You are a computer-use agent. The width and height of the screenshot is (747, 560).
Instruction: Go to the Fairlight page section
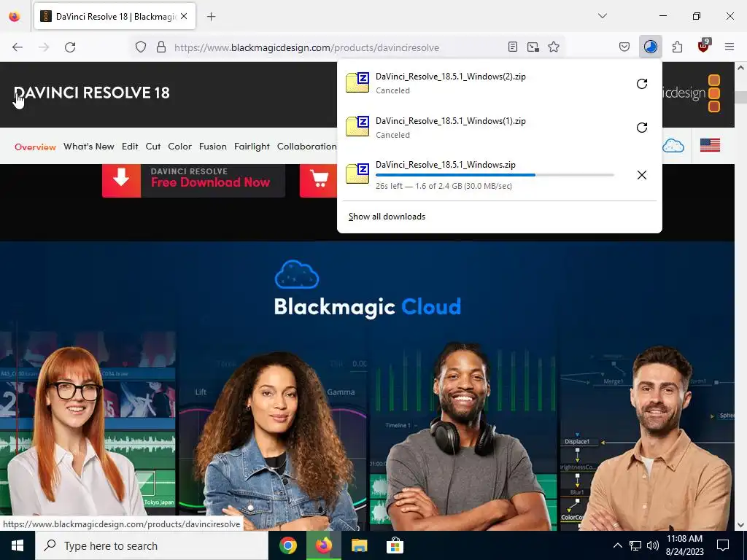coord(252,147)
